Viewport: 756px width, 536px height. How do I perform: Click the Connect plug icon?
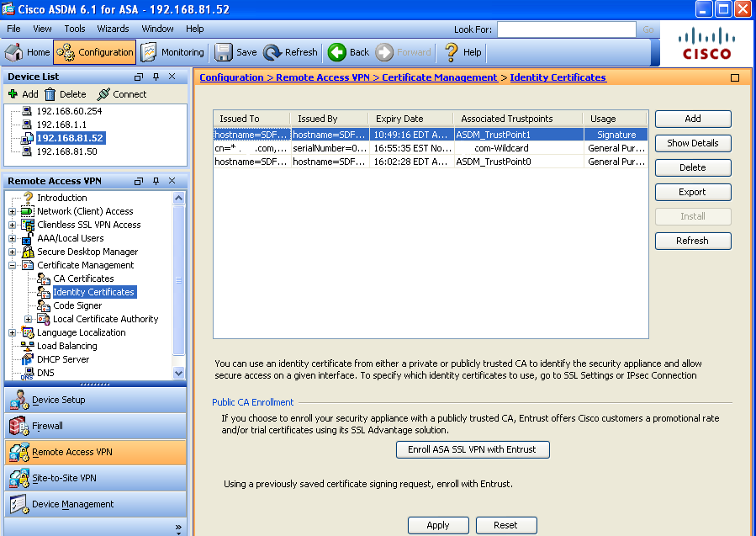click(x=103, y=94)
